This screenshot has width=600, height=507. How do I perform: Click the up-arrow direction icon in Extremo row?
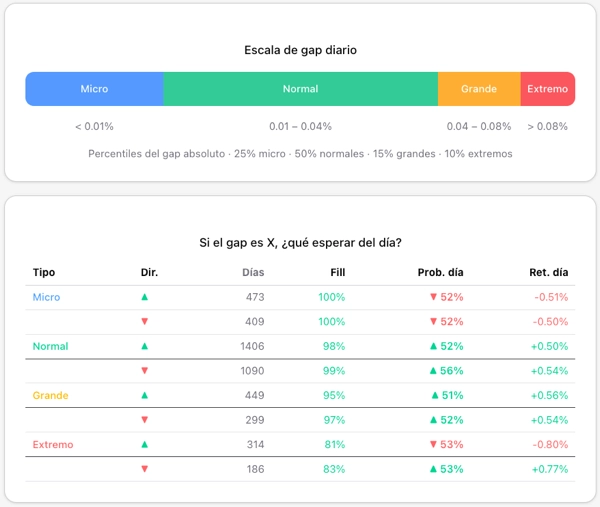pyautogui.click(x=145, y=444)
